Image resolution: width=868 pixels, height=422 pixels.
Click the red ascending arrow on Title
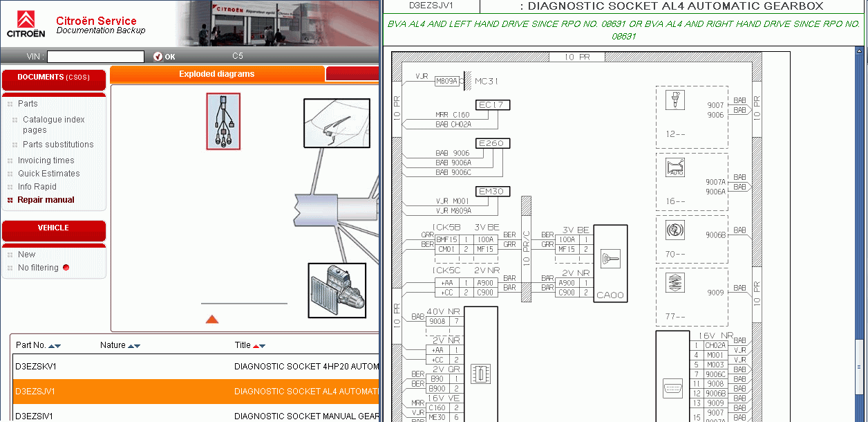tap(256, 346)
